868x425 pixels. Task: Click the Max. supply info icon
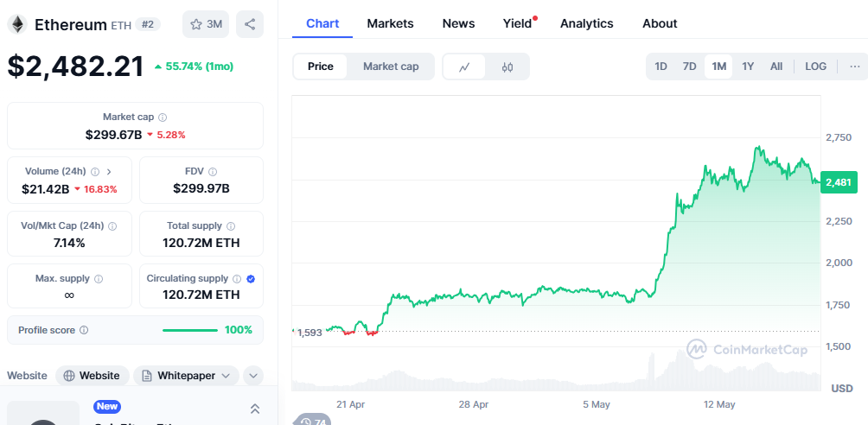[99, 279]
